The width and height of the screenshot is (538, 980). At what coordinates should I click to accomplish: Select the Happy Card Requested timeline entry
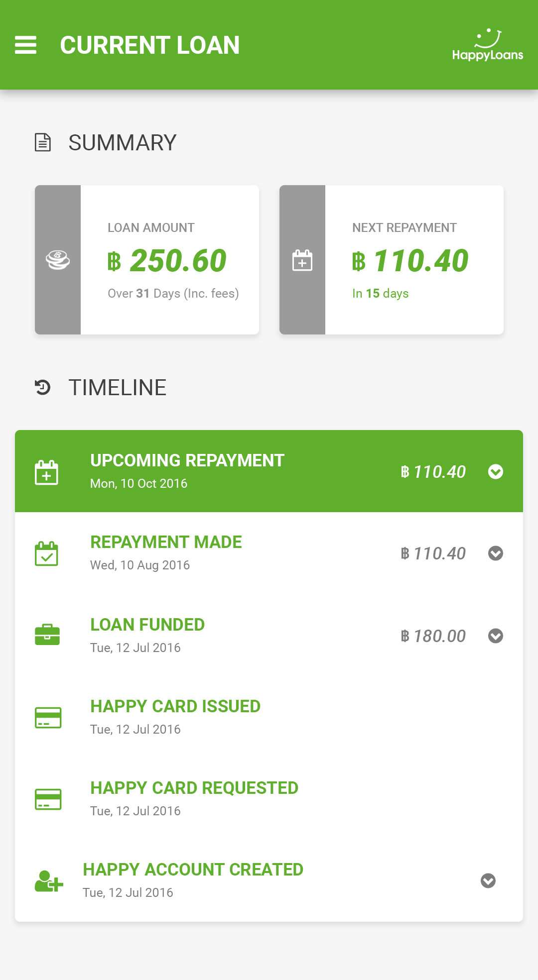pos(269,799)
